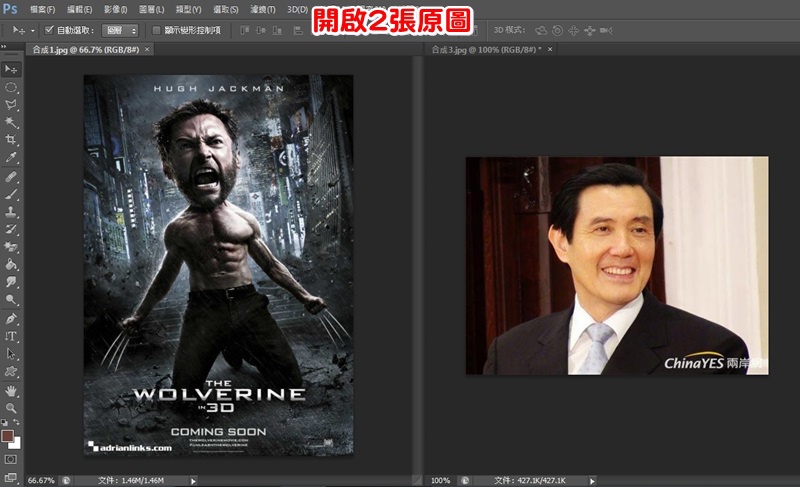Align vertical centers in options bar

[261, 31]
